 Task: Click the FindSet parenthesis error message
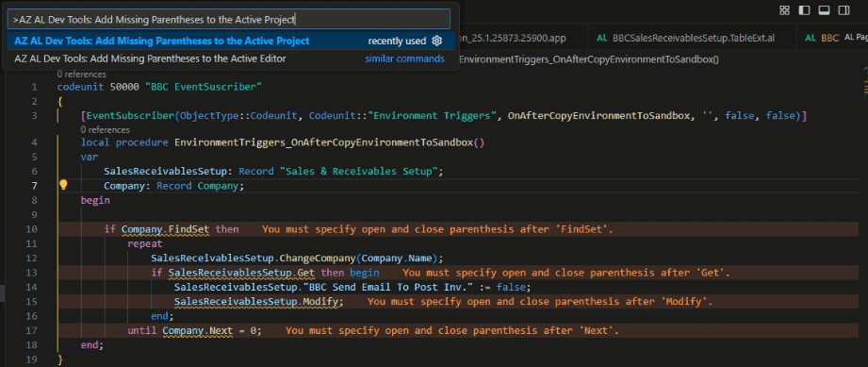click(437, 229)
